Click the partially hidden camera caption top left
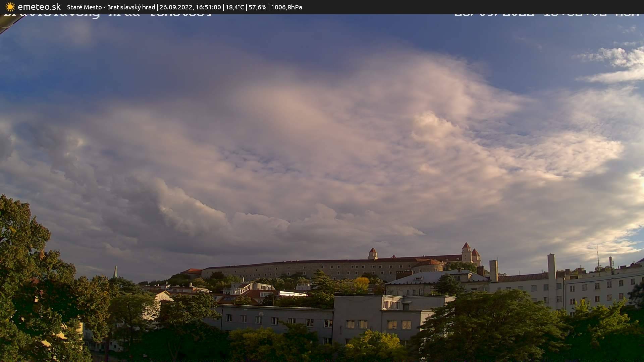The width and height of the screenshot is (644, 362). [x=107, y=15]
